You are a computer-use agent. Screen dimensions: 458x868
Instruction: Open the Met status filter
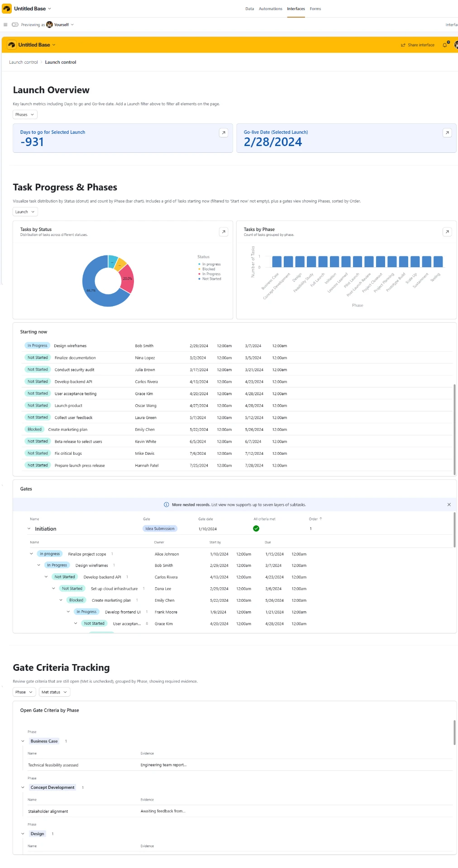click(x=54, y=692)
